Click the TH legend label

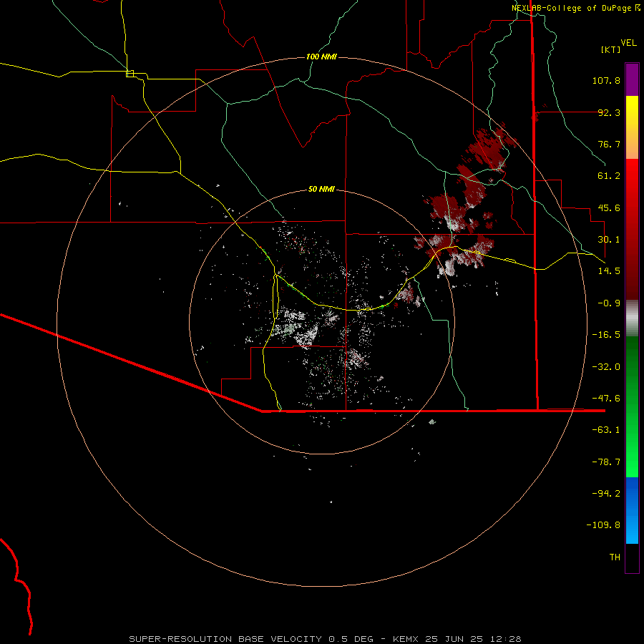tap(615, 557)
